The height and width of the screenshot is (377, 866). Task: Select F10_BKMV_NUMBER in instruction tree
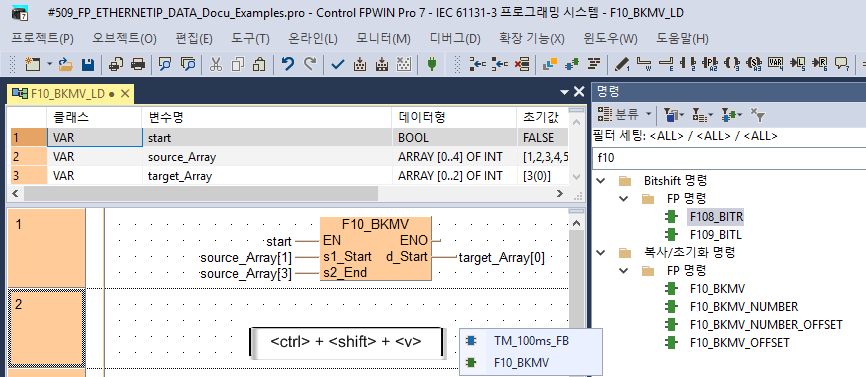743,306
